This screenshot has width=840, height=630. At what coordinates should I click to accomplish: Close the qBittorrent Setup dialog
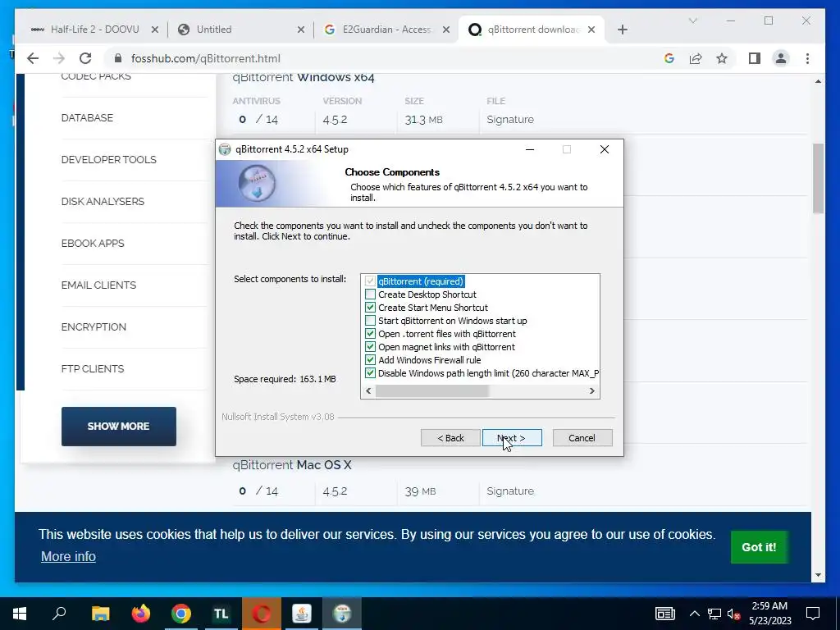tap(605, 149)
